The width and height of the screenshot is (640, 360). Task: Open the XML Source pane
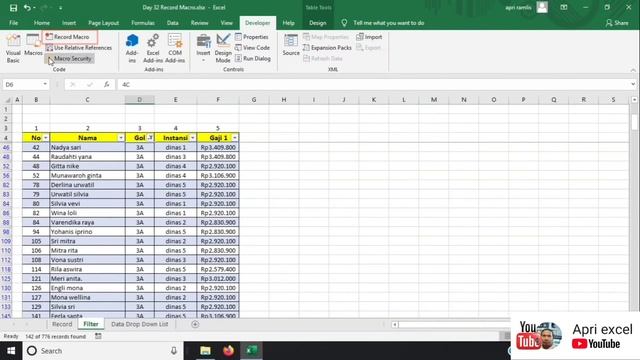tap(291, 45)
